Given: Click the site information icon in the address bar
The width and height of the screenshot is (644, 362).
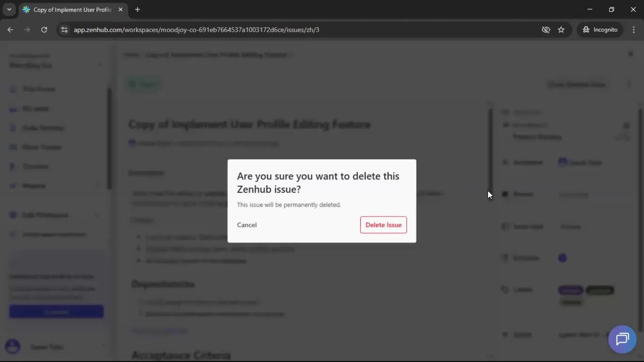Looking at the screenshot, I should 64,30.
